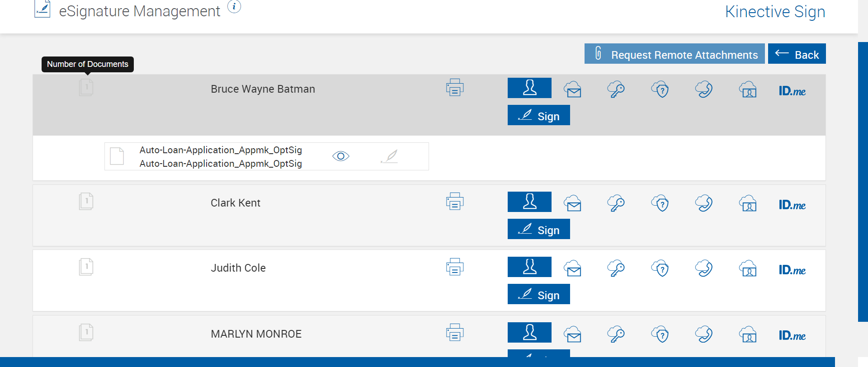Verify Clark Kent with ID.me
Image resolution: width=868 pixels, height=367 pixels.
coord(792,205)
